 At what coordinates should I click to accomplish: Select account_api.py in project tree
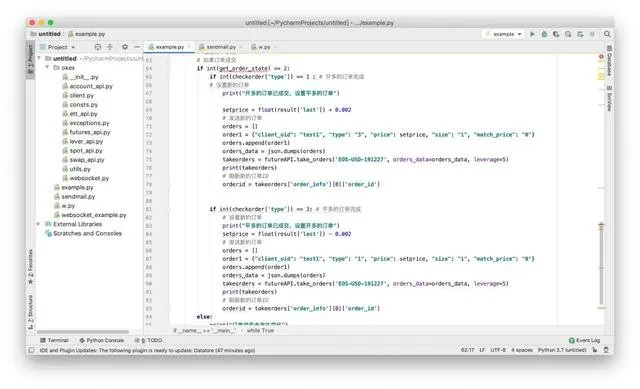coord(87,86)
